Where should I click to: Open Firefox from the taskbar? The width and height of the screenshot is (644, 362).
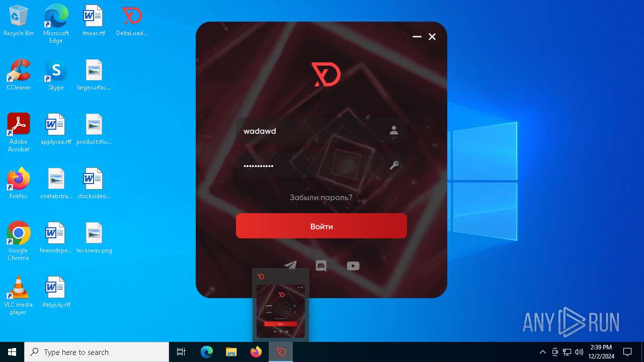(256, 352)
